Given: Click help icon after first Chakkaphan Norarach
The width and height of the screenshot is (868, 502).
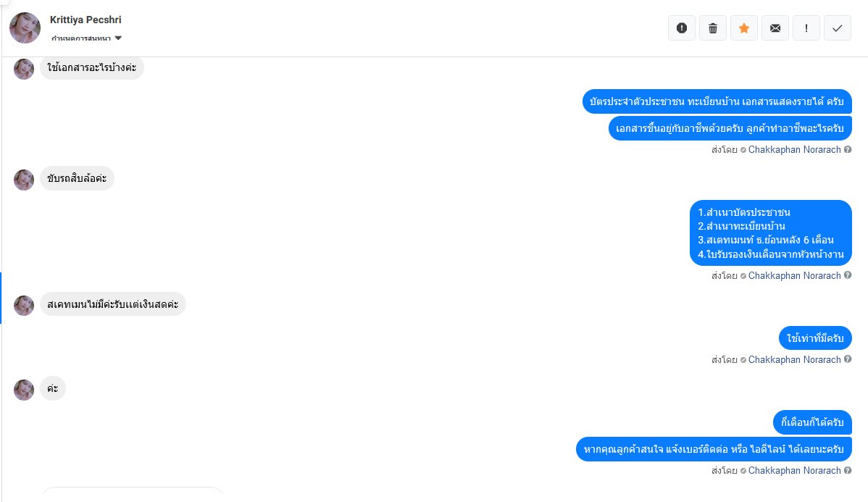Looking at the screenshot, I should (x=848, y=149).
